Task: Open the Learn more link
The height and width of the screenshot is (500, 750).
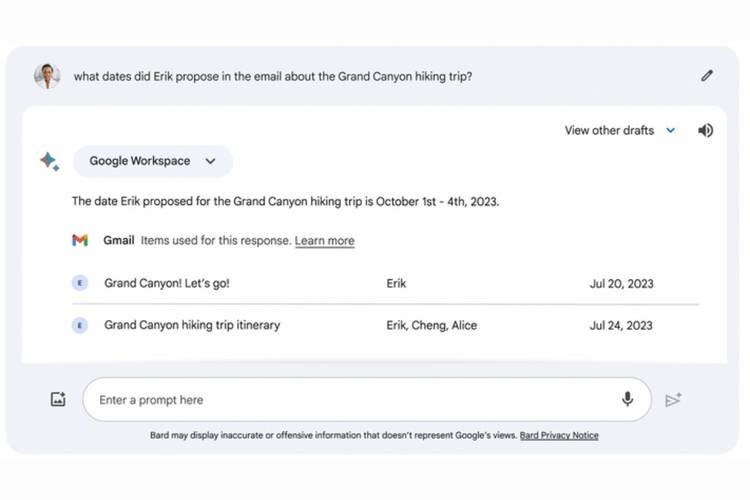Action: coord(324,241)
